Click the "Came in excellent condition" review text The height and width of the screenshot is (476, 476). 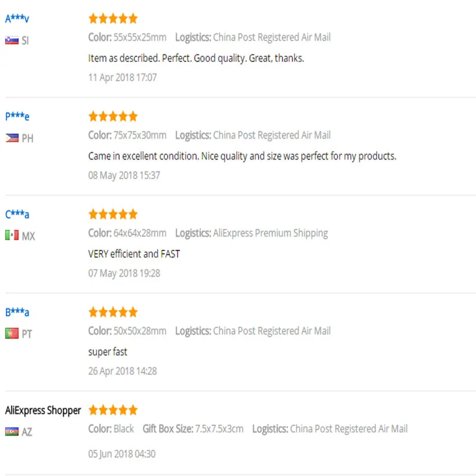click(x=242, y=156)
